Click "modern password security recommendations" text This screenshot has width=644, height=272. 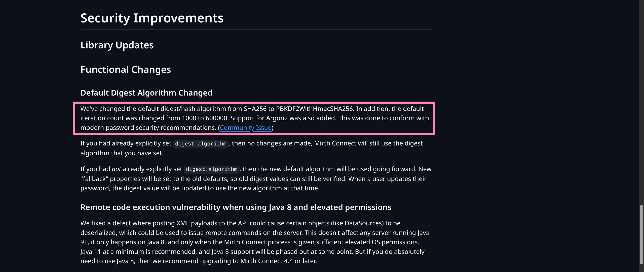[148, 128]
